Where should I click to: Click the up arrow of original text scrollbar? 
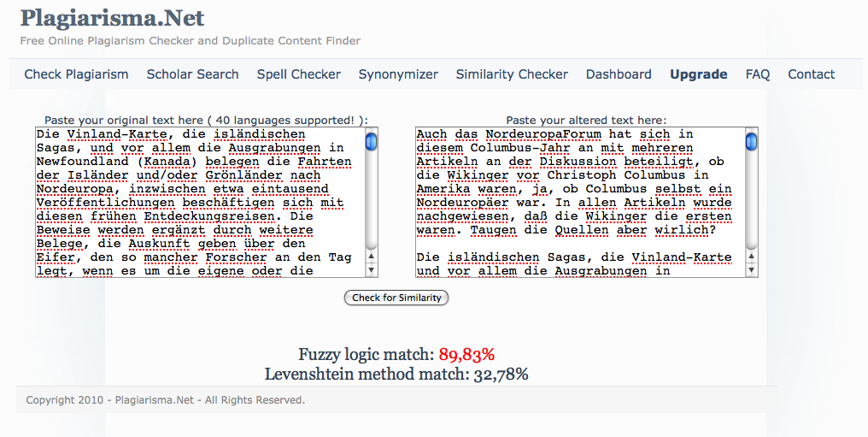(372, 257)
